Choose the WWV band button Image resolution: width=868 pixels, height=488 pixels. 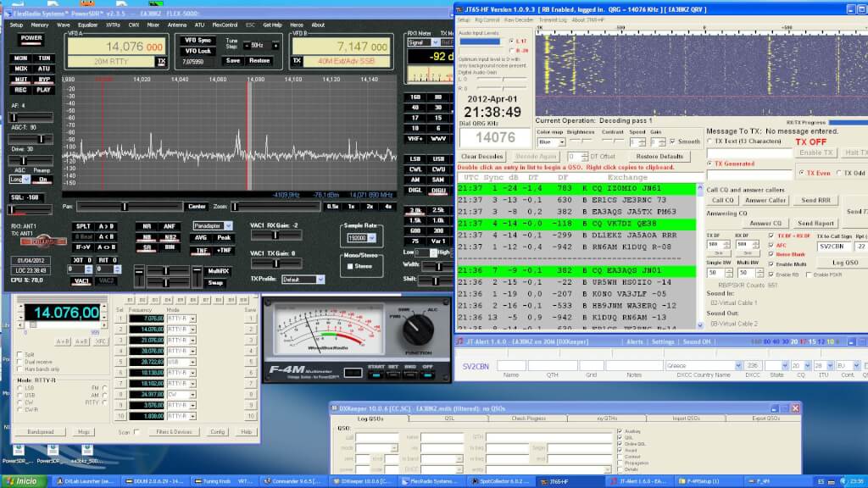click(438, 138)
